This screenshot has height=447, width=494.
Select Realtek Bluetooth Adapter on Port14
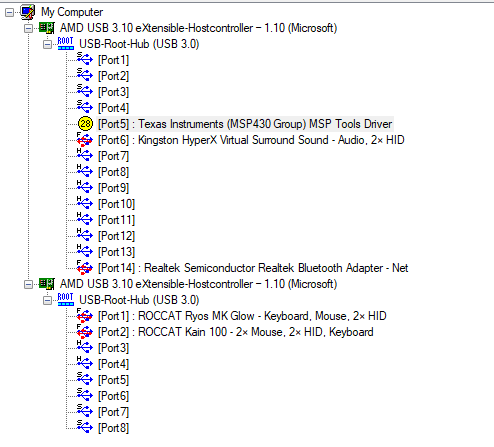pos(253,268)
